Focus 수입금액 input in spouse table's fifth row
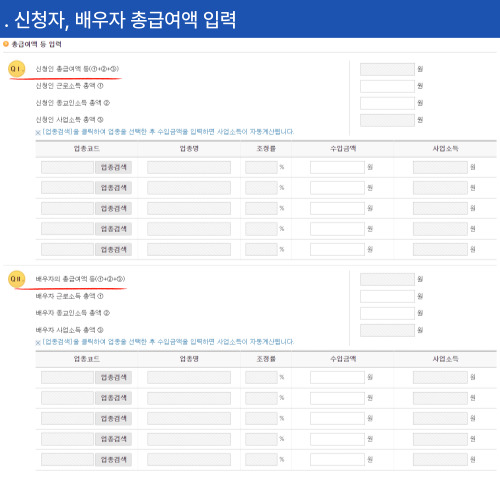The height and width of the screenshot is (500, 500). [337, 460]
